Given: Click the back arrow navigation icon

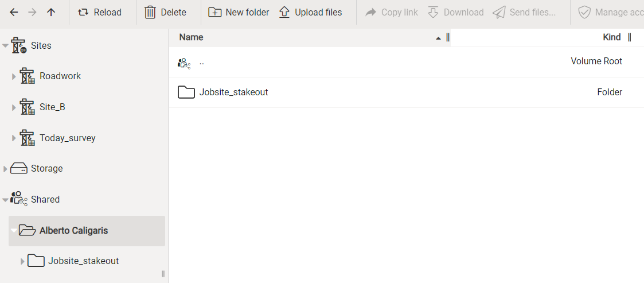Looking at the screenshot, I should pos(14,12).
